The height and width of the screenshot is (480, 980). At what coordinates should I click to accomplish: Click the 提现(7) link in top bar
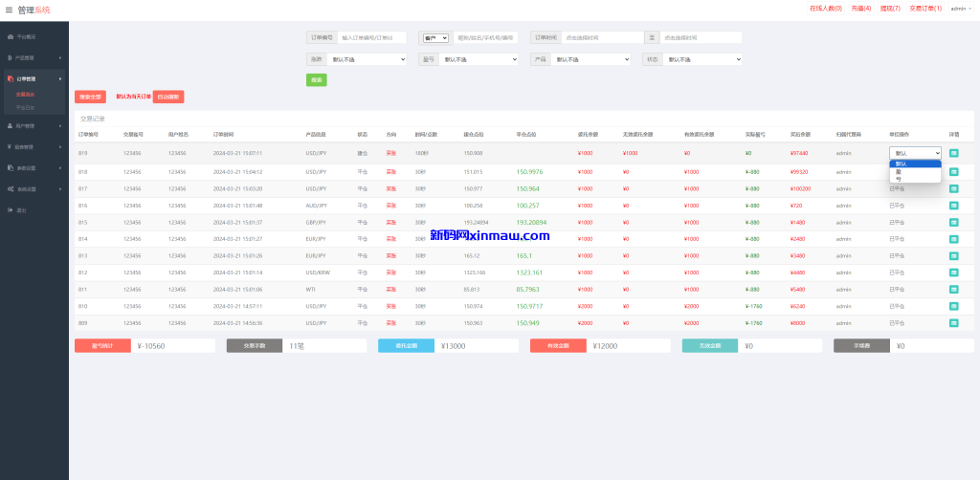(890, 9)
